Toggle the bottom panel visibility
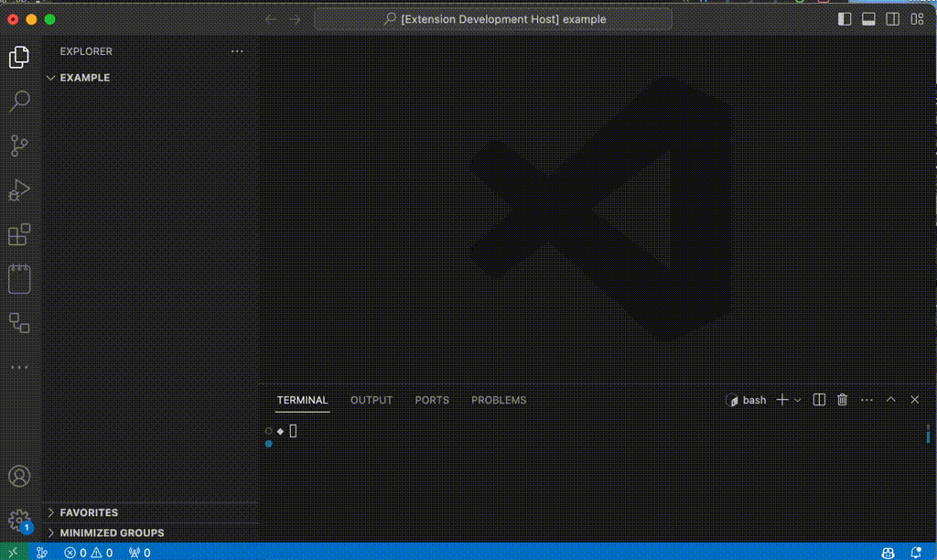This screenshot has height=560, width=937. coord(868,20)
